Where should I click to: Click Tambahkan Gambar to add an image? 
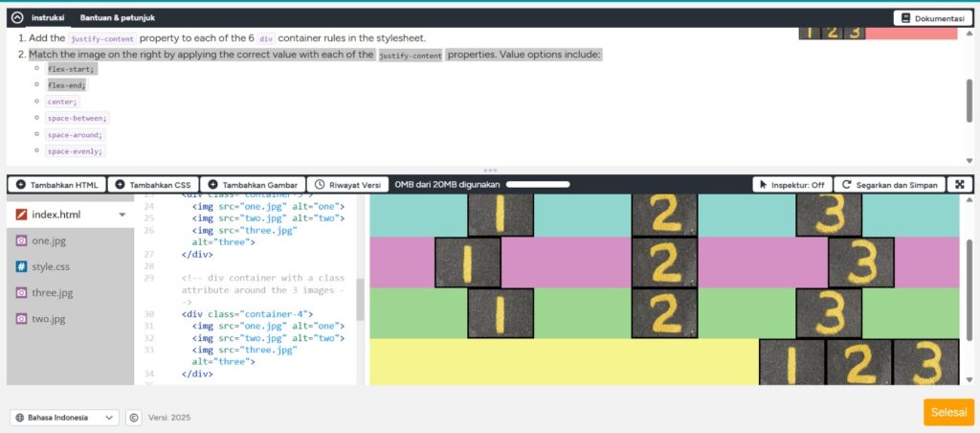coord(253,185)
